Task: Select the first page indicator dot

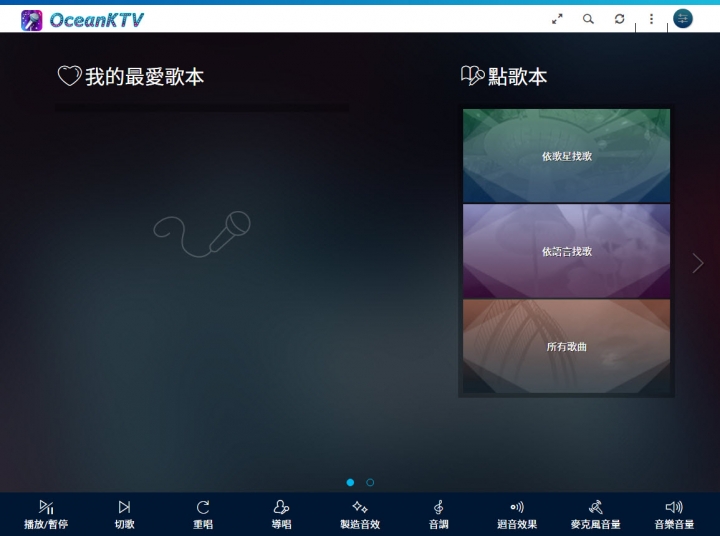Action: pos(350,482)
